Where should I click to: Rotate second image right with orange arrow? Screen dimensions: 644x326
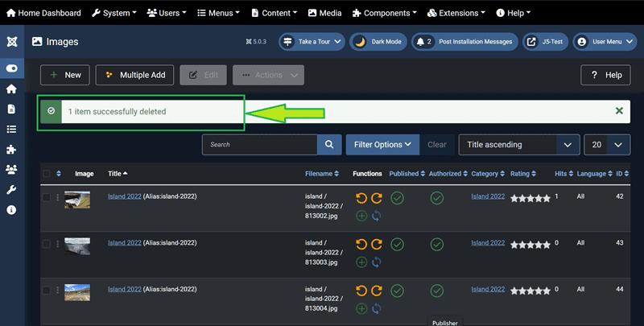[376, 245]
